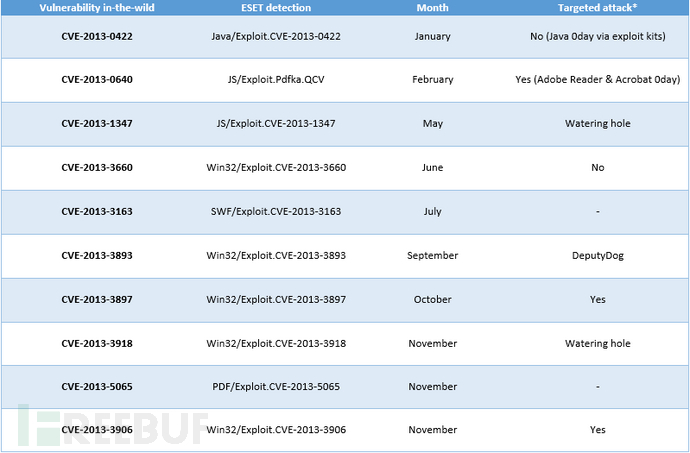Select the February month cell

click(433, 79)
